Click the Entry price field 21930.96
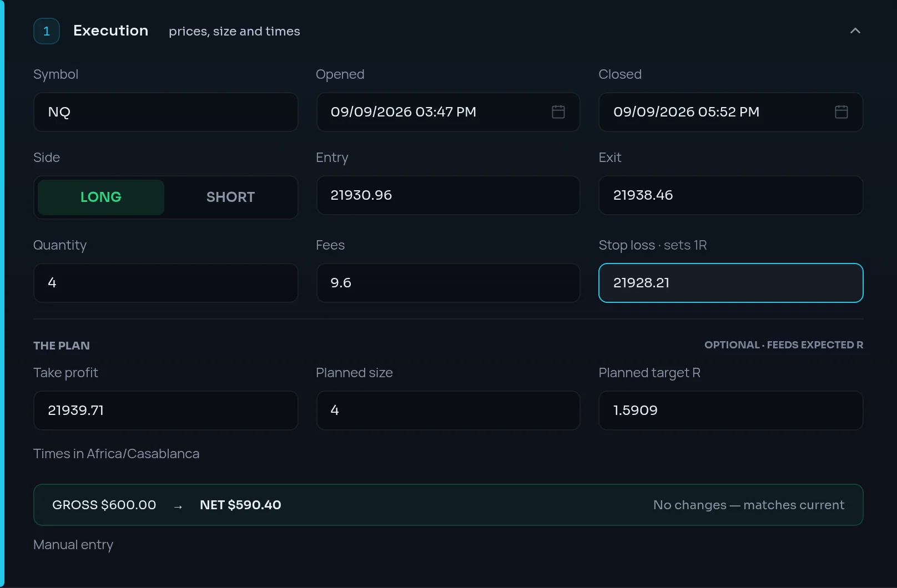Image resolution: width=897 pixels, height=588 pixels. (x=448, y=195)
